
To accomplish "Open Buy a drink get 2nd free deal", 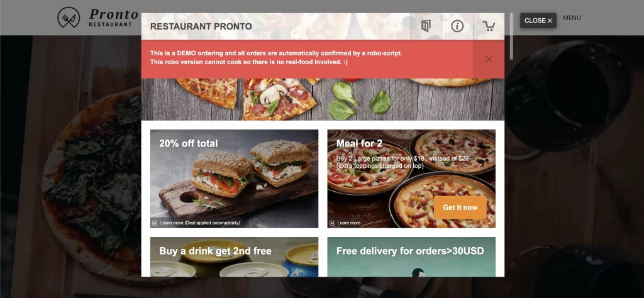I will pos(234,257).
